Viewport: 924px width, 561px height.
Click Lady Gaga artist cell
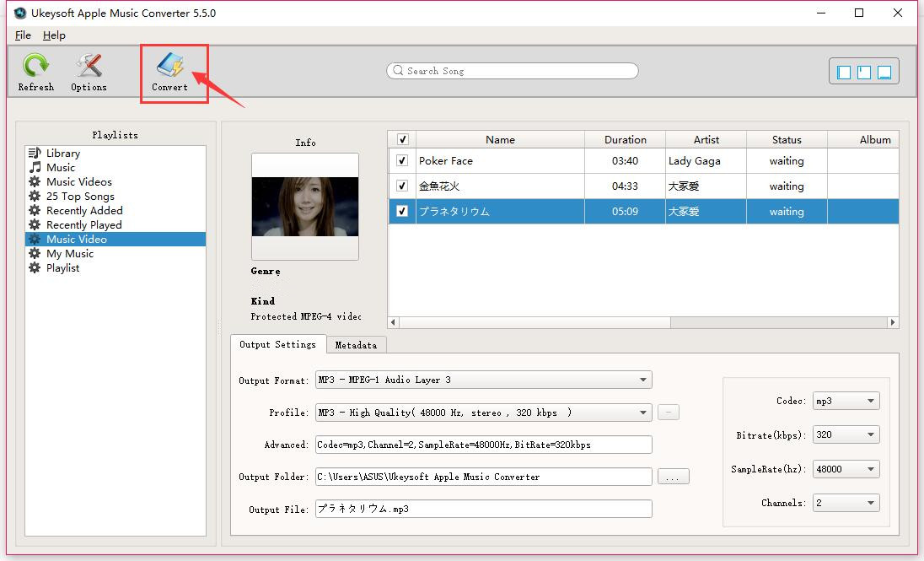pyautogui.click(x=706, y=160)
